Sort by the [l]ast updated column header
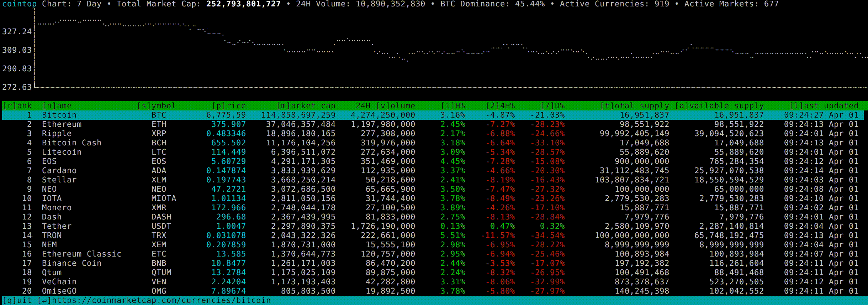The width and height of the screenshot is (868, 305). tap(824, 106)
